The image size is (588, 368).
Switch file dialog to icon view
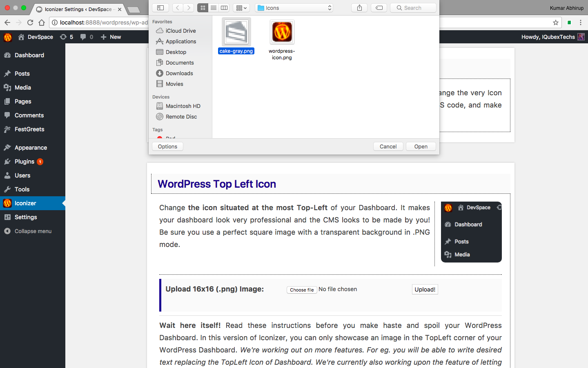(203, 8)
